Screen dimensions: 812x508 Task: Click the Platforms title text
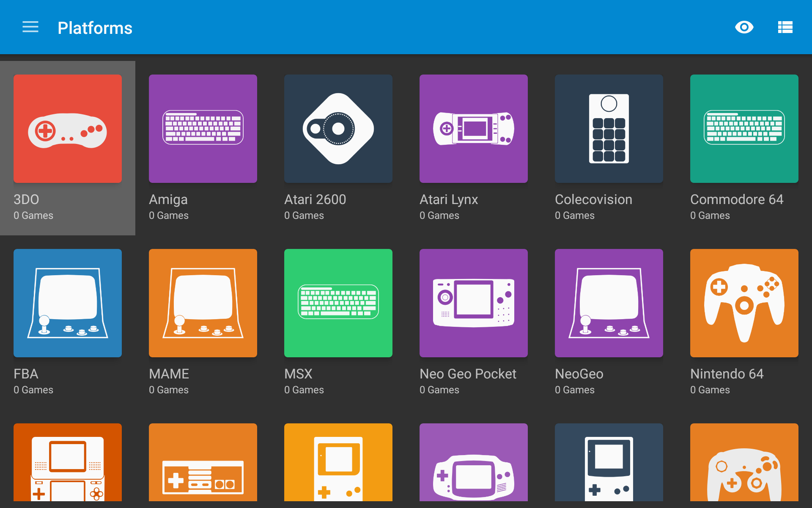(x=95, y=28)
